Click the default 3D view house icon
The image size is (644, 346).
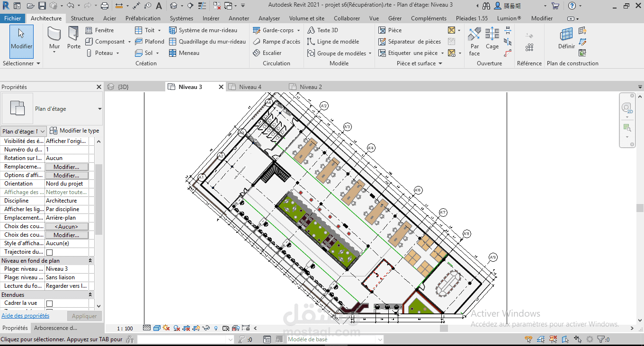(174, 6)
